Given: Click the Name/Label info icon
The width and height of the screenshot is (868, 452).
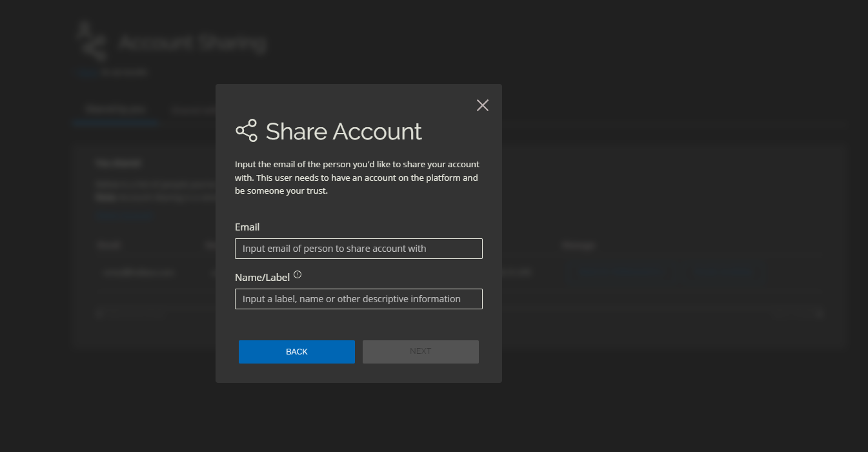Looking at the screenshot, I should 298,274.
